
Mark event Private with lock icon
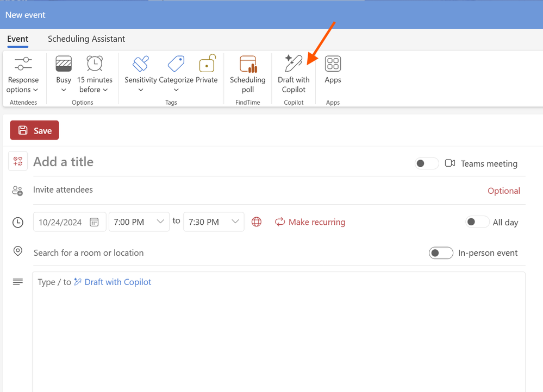pos(207,64)
